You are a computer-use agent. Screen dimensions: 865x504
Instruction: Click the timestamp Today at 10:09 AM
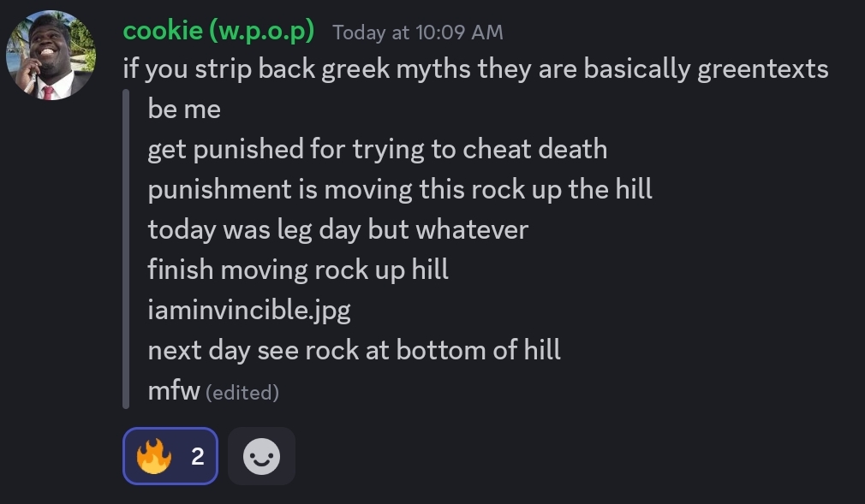coord(417,33)
